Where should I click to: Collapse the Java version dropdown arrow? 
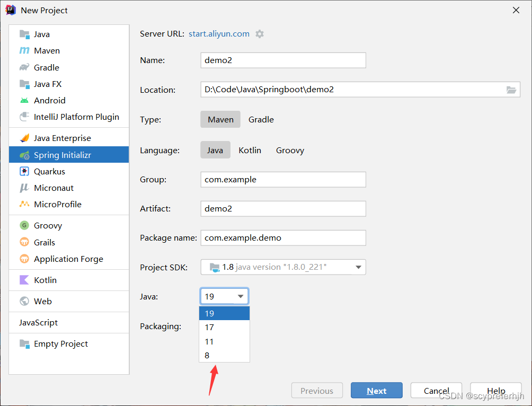click(x=240, y=296)
